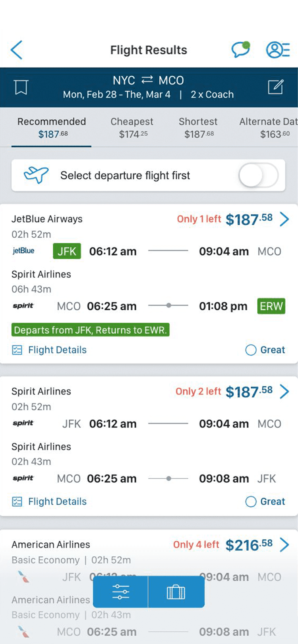Bookmark this NYC to MCO search
The height and width of the screenshot is (644, 298).
tap(21, 87)
